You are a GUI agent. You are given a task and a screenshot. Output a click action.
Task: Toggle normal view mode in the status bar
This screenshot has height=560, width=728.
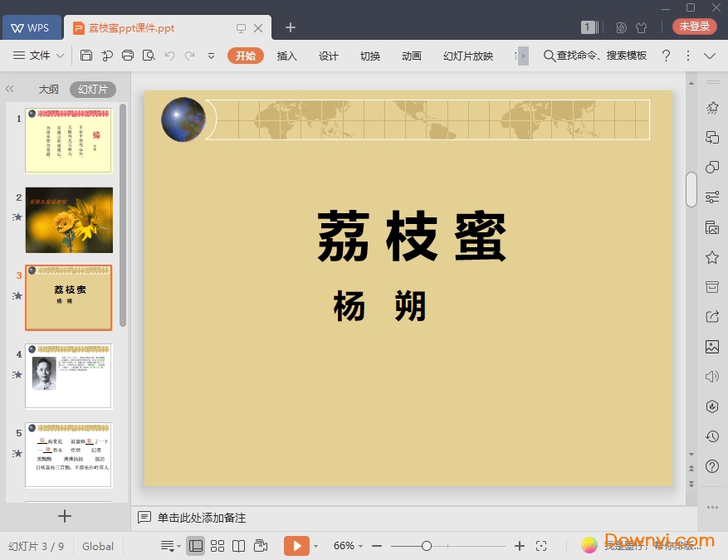[194, 546]
